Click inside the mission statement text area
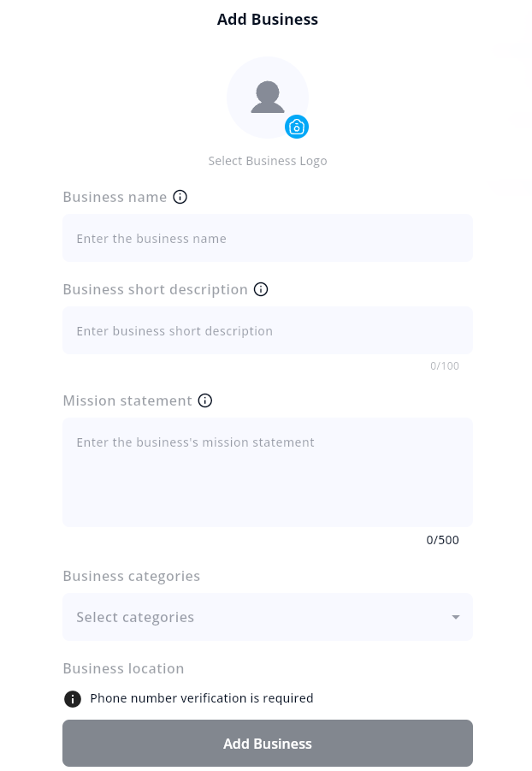Screen dimensions: 532x771 [267, 471]
